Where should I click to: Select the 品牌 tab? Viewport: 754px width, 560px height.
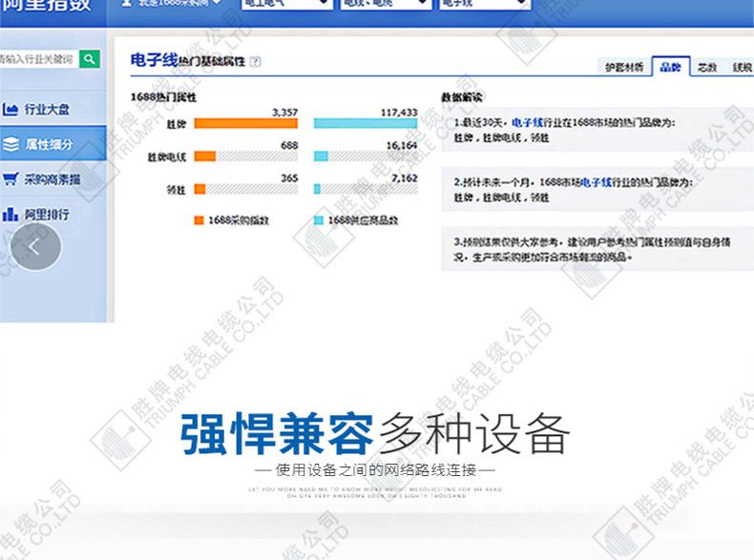coord(669,67)
